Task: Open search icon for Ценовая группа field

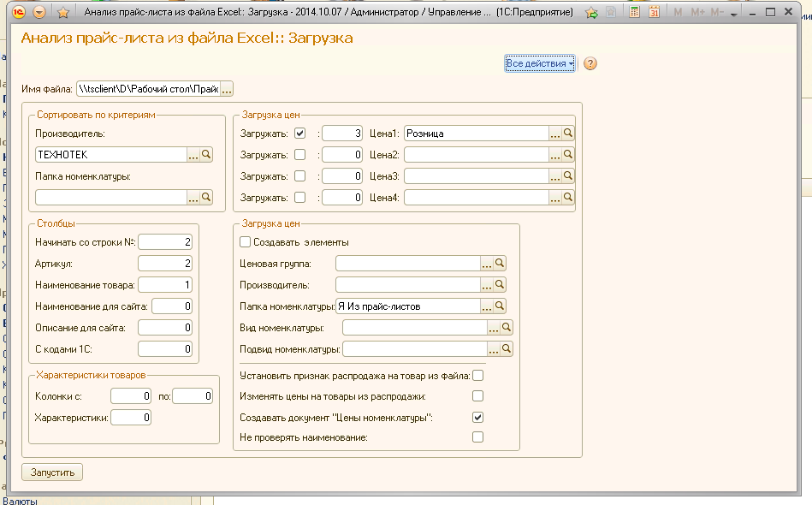Action: click(500, 263)
